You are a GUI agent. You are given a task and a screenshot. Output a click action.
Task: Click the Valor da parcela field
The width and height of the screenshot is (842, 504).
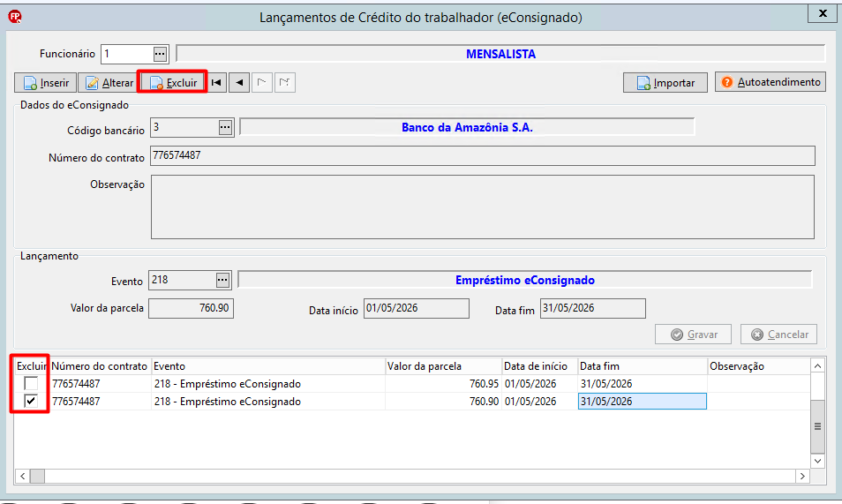point(192,308)
